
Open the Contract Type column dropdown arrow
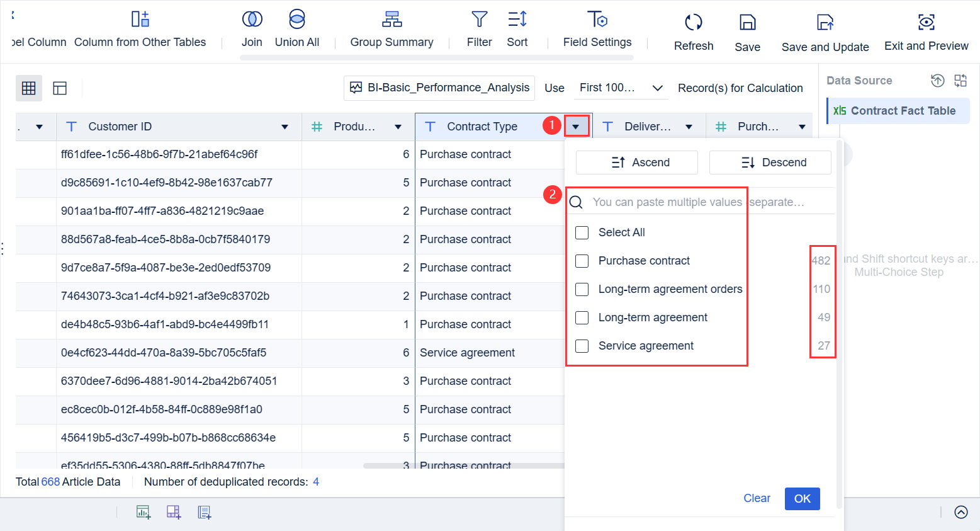576,127
